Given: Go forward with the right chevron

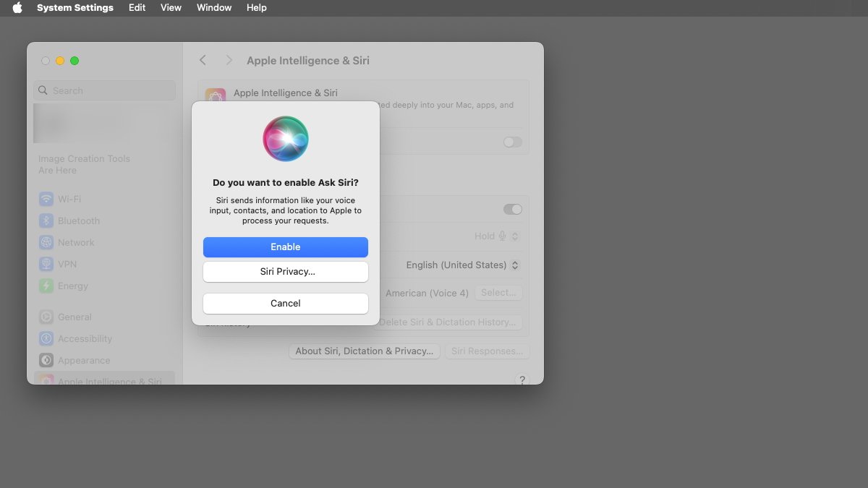Looking at the screenshot, I should coord(229,61).
